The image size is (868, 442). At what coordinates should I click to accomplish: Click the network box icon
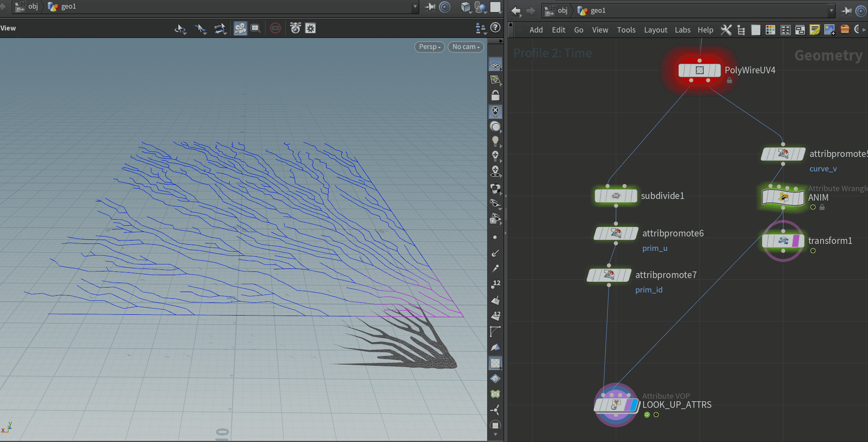800,30
